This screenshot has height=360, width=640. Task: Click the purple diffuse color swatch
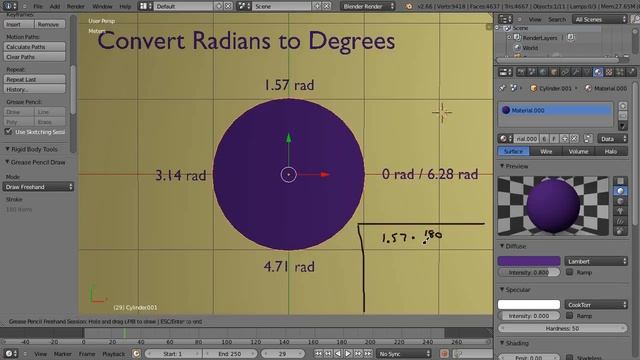529,261
